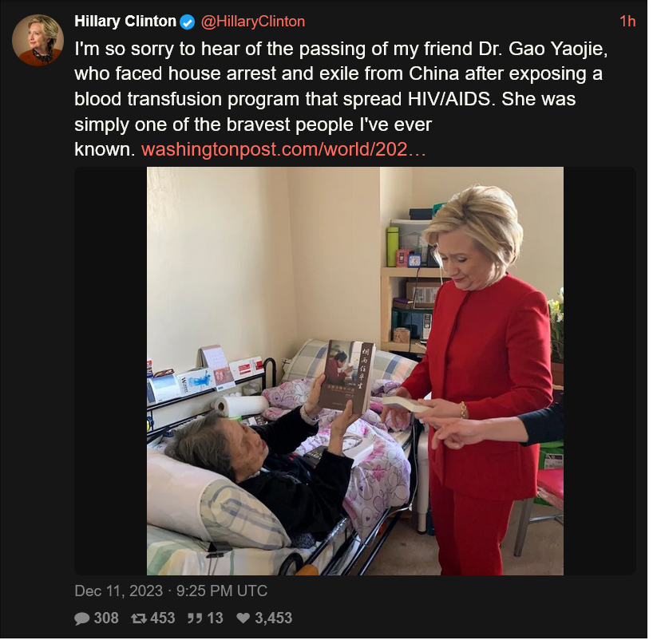This screenshot has height=644, width=653.
Task: Click the 1h timestamp link
Action: tap(627, 22)
